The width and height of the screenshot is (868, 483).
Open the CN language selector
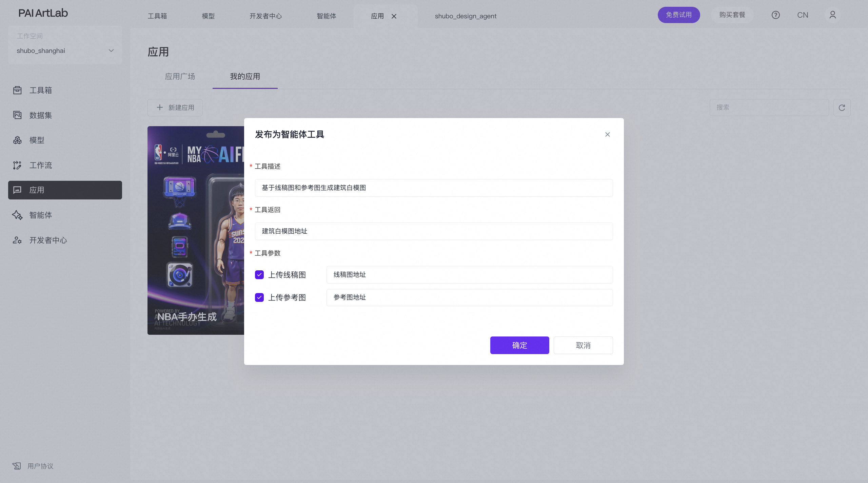point(803,15)
